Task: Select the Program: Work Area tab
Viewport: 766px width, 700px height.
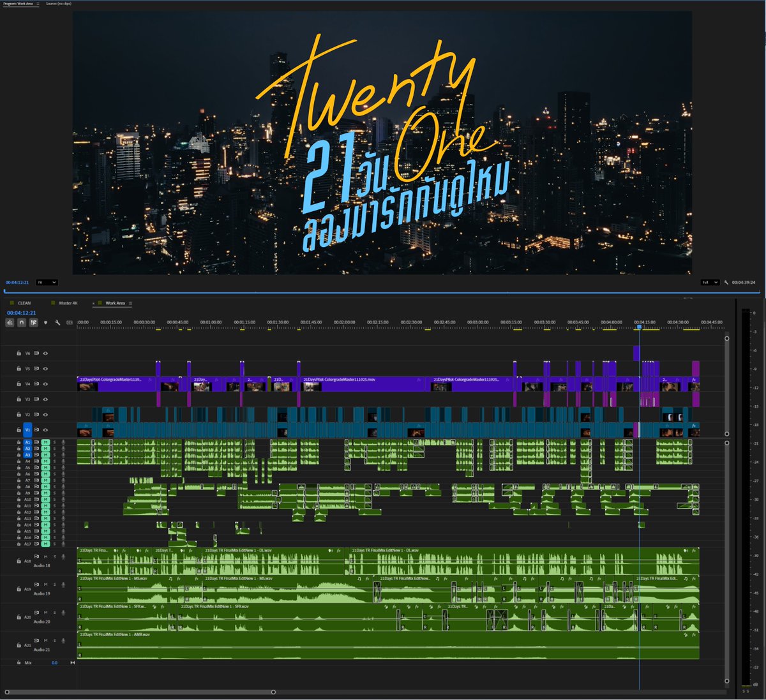Action: pyautogui.click(x=18, y=4)
